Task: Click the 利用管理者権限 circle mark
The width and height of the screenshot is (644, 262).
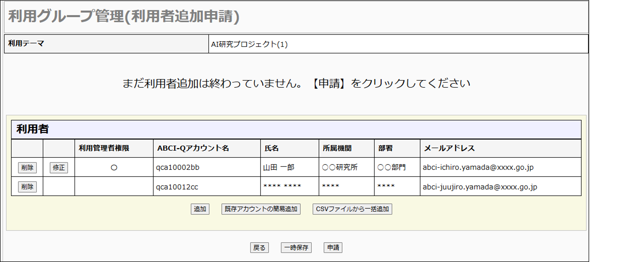Action: 114,168
